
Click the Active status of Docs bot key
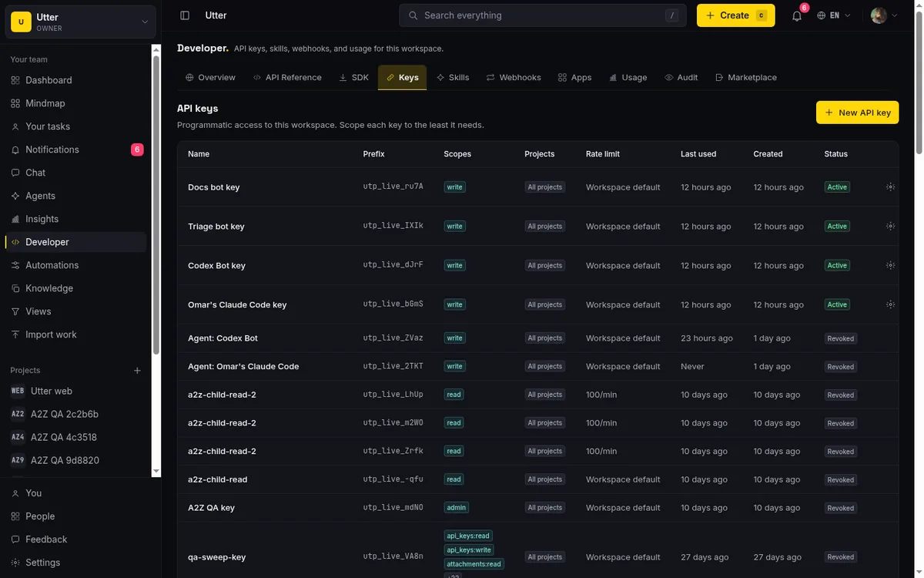(837, 187)
